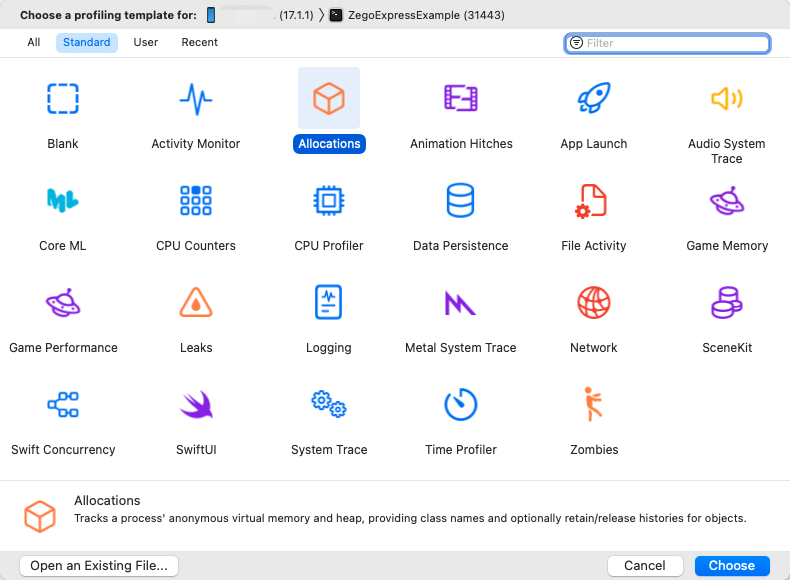Select the Network globe template

point(594,303)
